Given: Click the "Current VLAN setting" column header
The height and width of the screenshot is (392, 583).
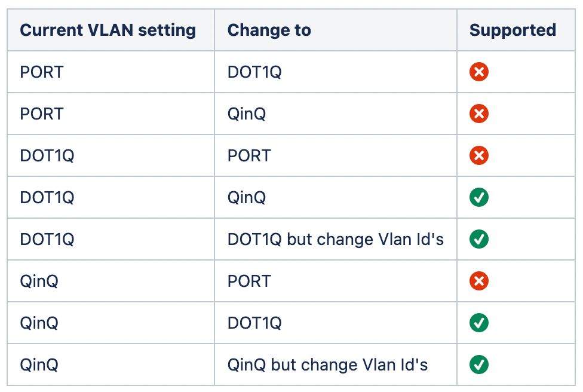Looking at the screenshot, I should click(x=108, y=30).
